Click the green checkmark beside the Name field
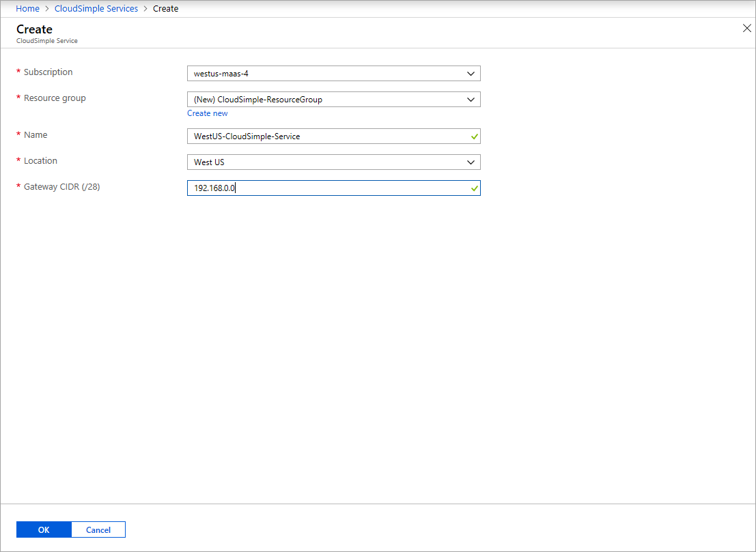The width and height of the screenshot is (756, 552). [x=473, y=136]
